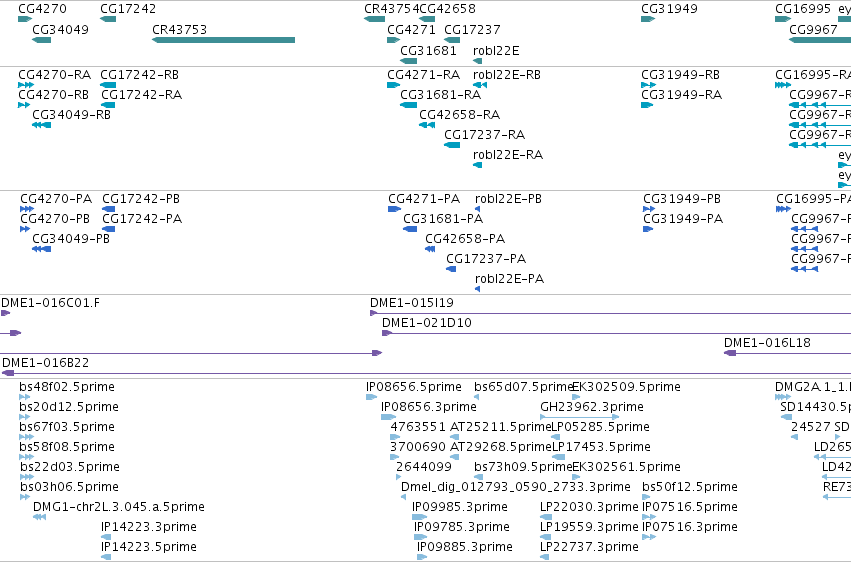This screenshot has height=562, width=851.
Task: Click transcript CG34049-RB glyph
Action: pos(41,125)
